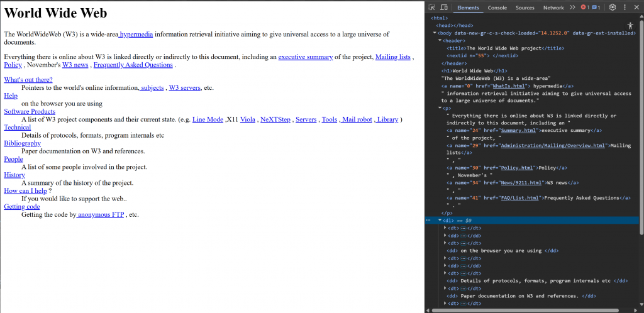The image size is (644, 313).
Task: Click Administration/Mailing/Overview.html href in DevTools
Action: [x=553, y=146]
